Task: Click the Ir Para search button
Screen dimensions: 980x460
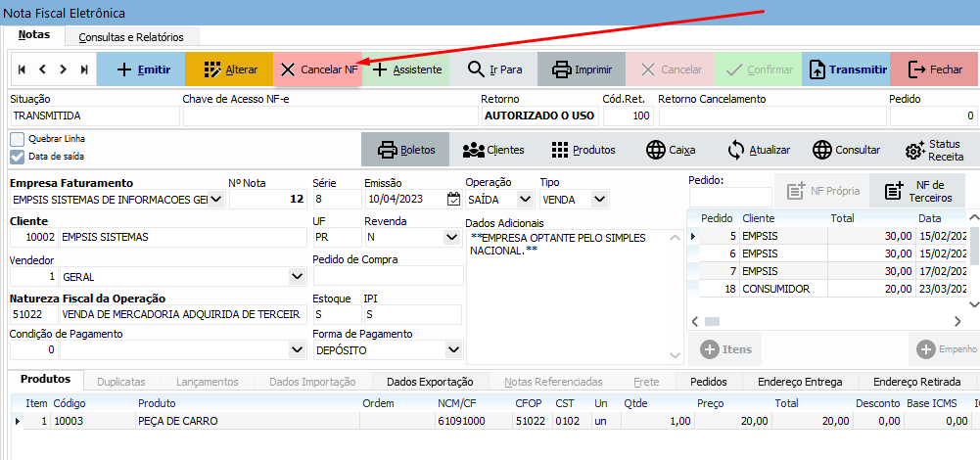Action: click(x=493, y=69)
